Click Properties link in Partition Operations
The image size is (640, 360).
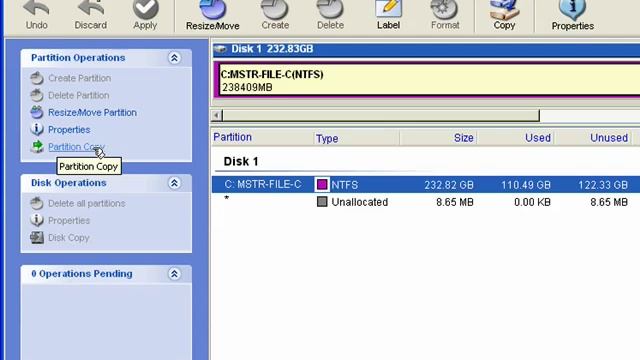pos(69,130)
